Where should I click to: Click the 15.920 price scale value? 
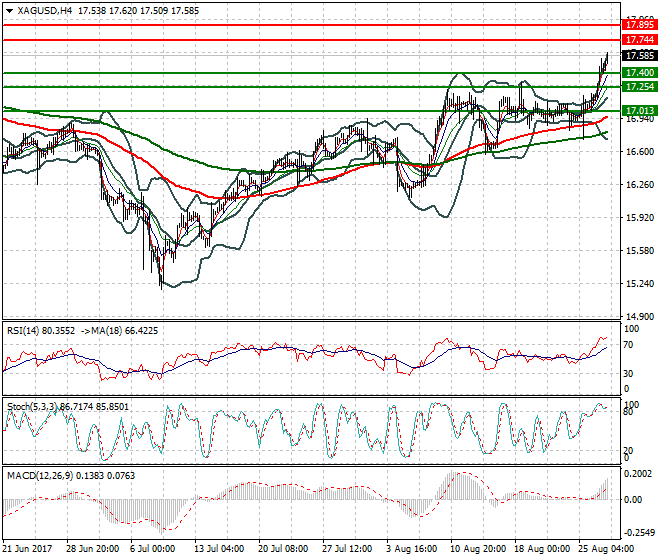click(x=640, y=218)
